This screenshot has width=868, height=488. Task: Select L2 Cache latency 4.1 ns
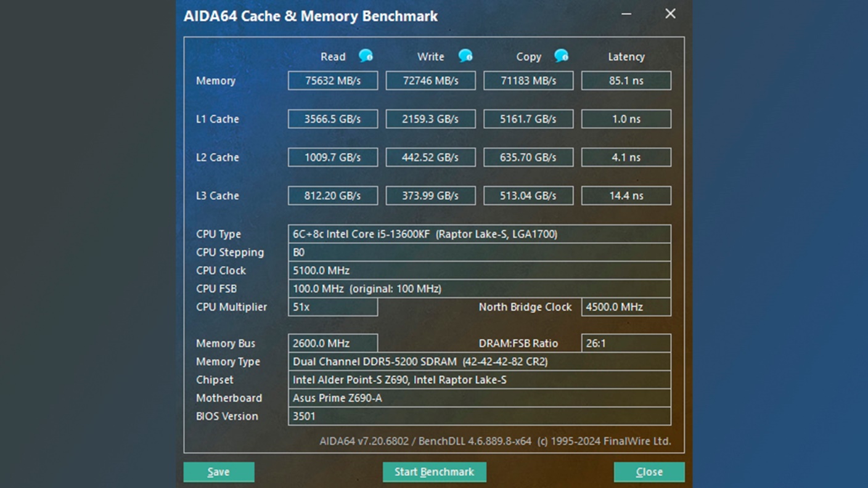click(626, 157)
